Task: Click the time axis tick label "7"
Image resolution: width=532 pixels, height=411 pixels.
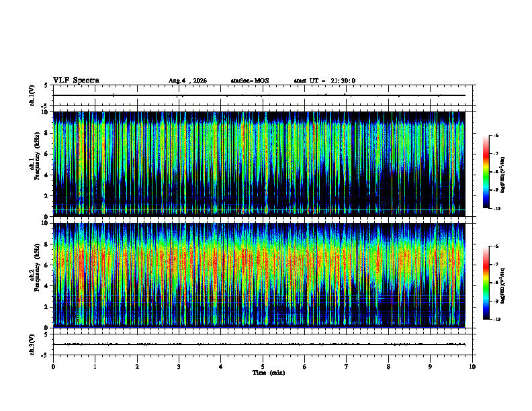Action: 346,367
